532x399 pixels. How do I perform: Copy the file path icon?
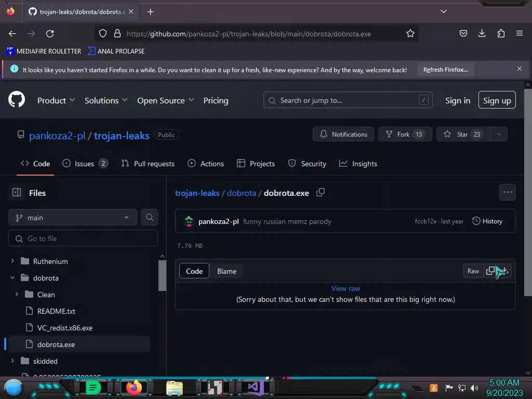pos(320,193)
